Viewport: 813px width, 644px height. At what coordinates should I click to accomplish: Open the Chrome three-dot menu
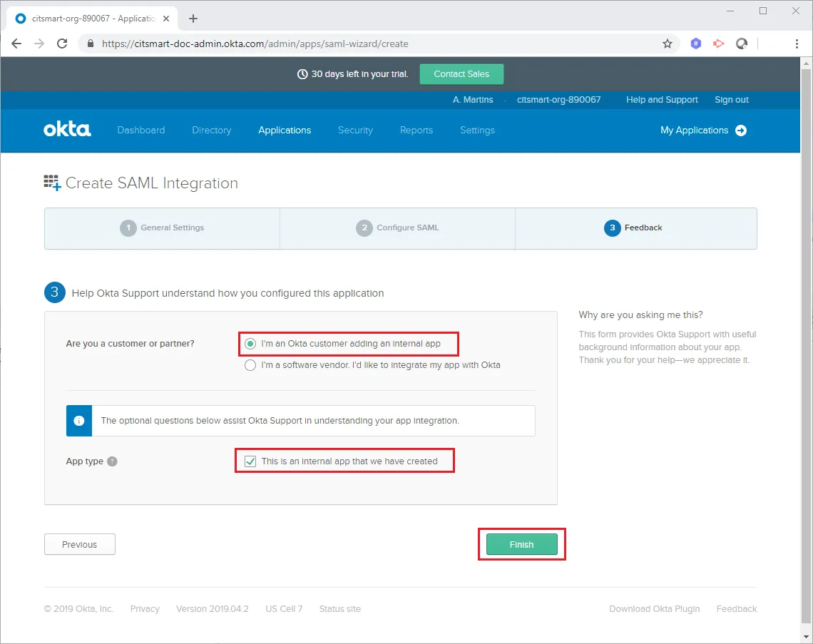click(x=797, y=44)
